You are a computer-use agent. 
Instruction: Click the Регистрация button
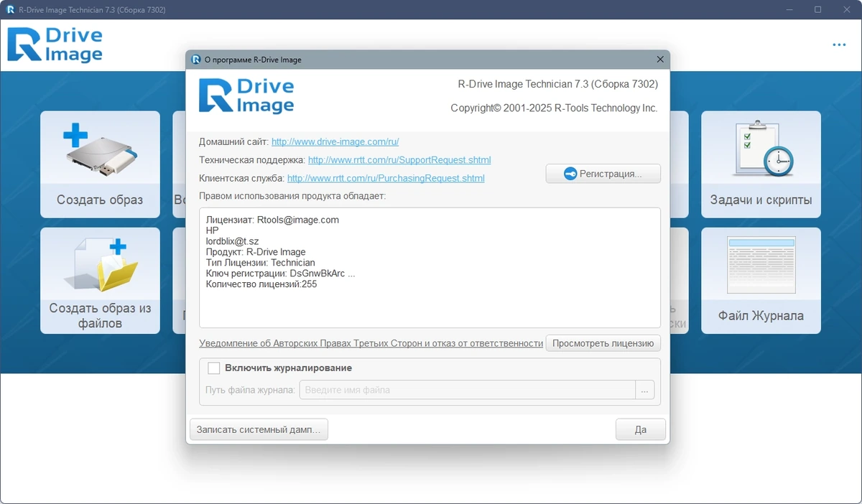(603, 174)
